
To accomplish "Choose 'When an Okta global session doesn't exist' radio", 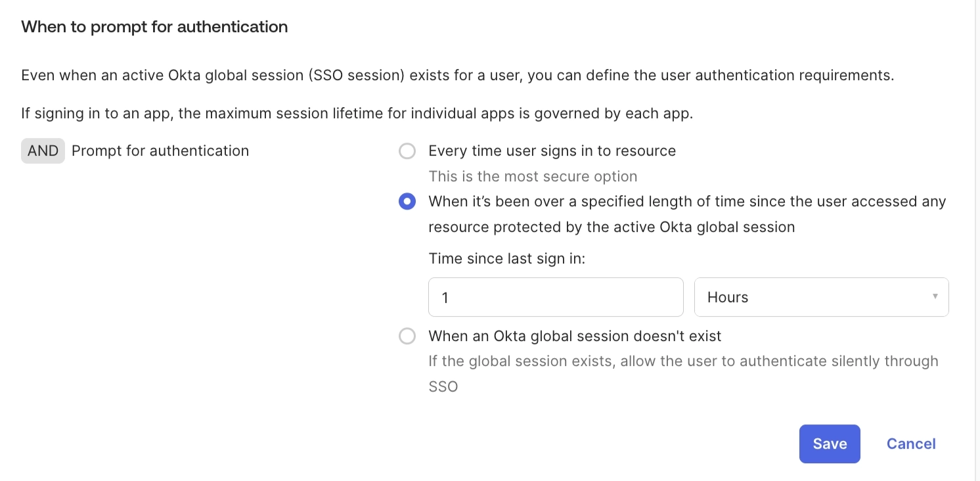I will coord(407,336).
